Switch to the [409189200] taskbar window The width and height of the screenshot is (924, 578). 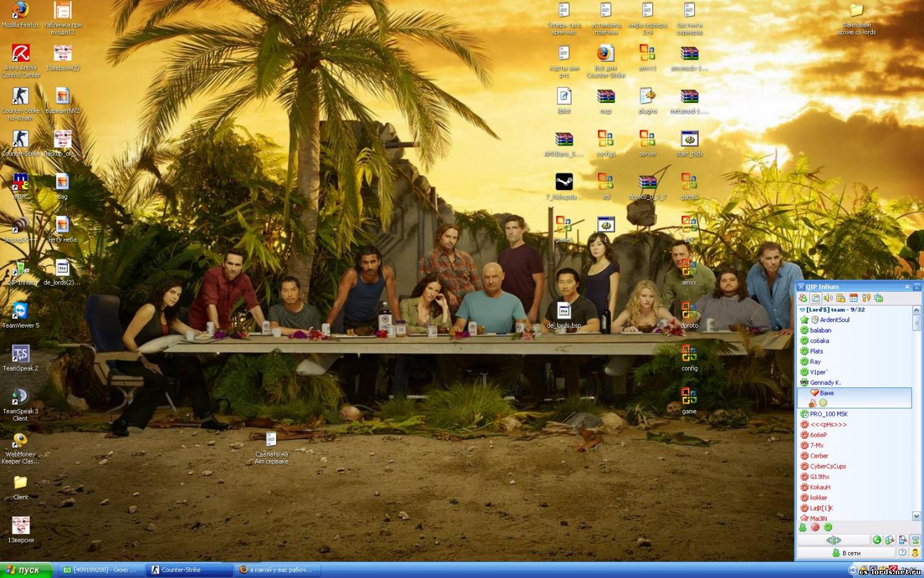pyautogui.click(x=102, y=570)
